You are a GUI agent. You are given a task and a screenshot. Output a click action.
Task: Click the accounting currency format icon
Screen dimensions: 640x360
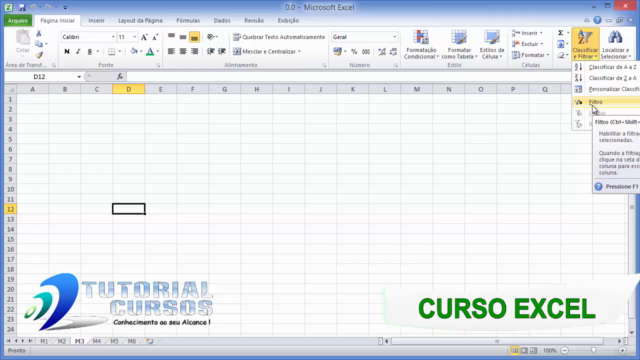338,51
